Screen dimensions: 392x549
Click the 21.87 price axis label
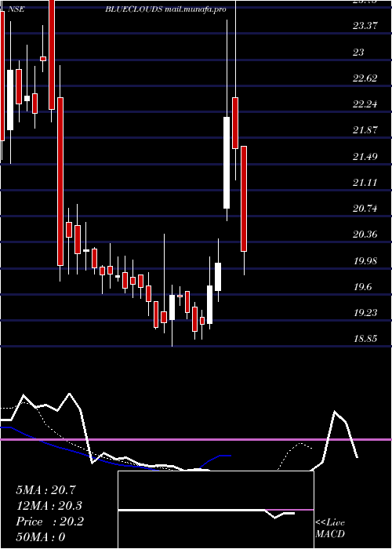click(x=365, y=130)
